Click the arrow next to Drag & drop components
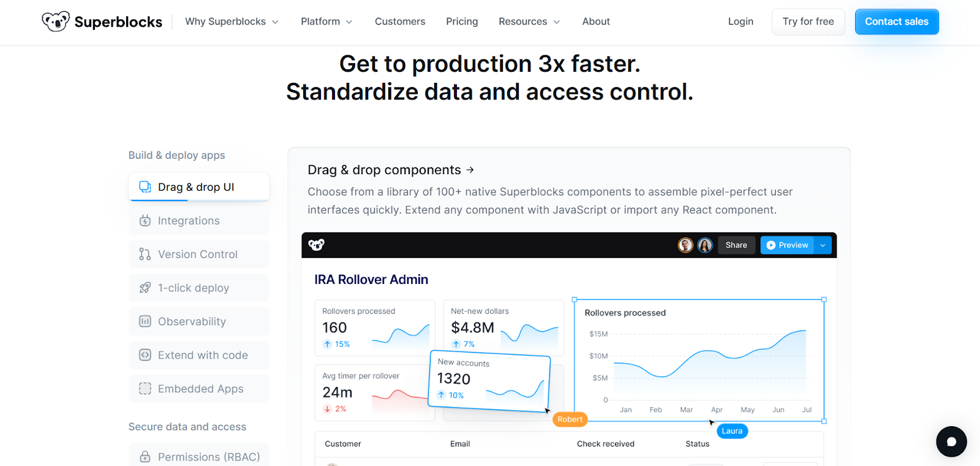The height and width of the screenshot is (466, 980). tap(470, 170)
